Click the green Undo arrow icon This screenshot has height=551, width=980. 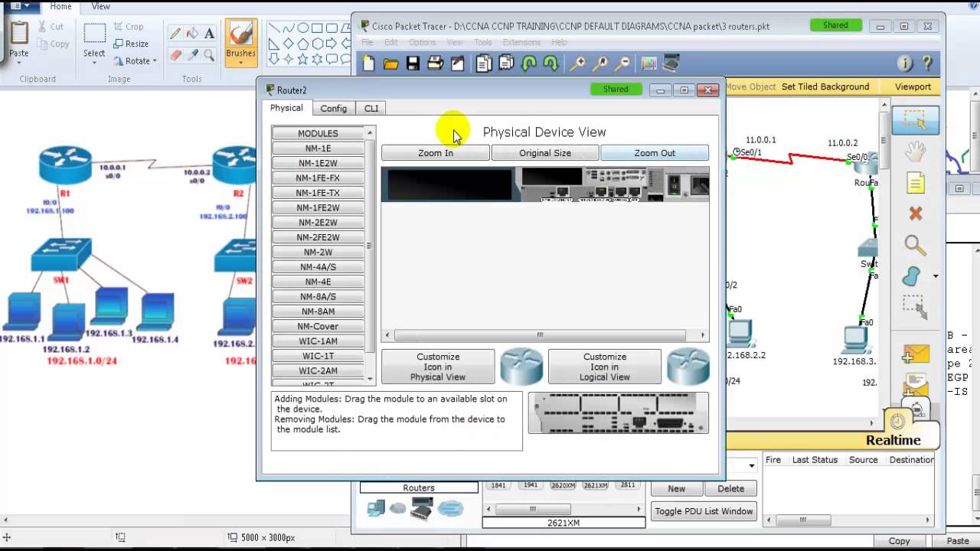tap(528, 64)
